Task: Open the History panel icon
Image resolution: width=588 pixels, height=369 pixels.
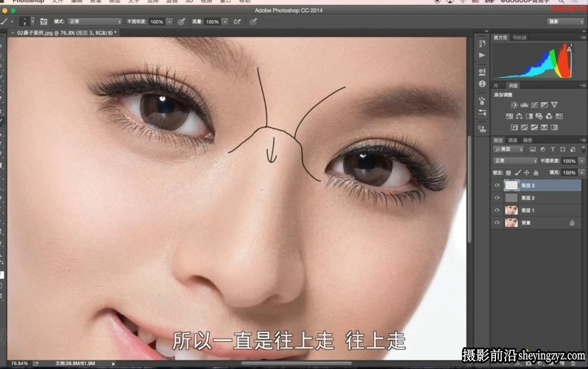Action: point(482,44)
